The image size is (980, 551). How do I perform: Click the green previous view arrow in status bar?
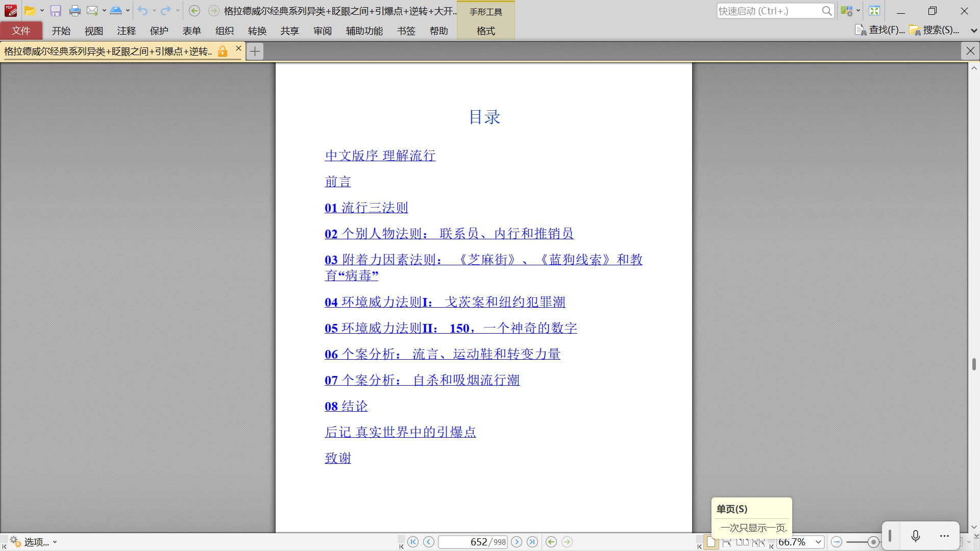tap(551, 542)
